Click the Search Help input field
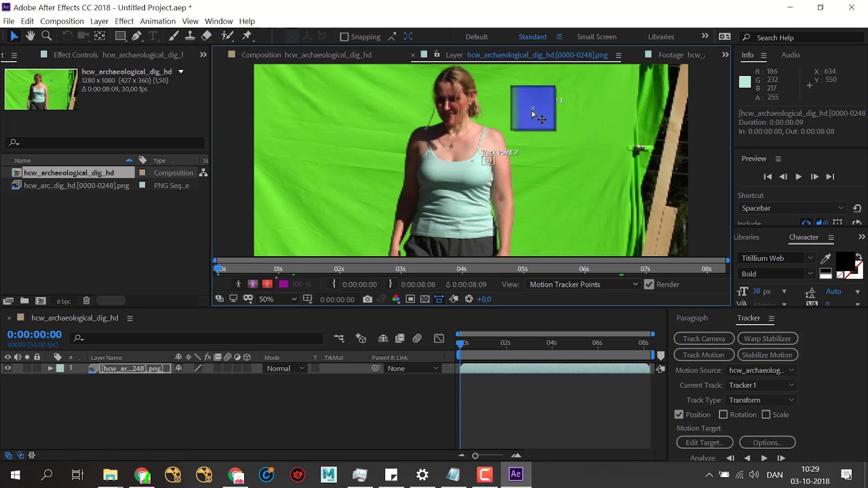Screen dimensions: 868x488 click(804, 37)
